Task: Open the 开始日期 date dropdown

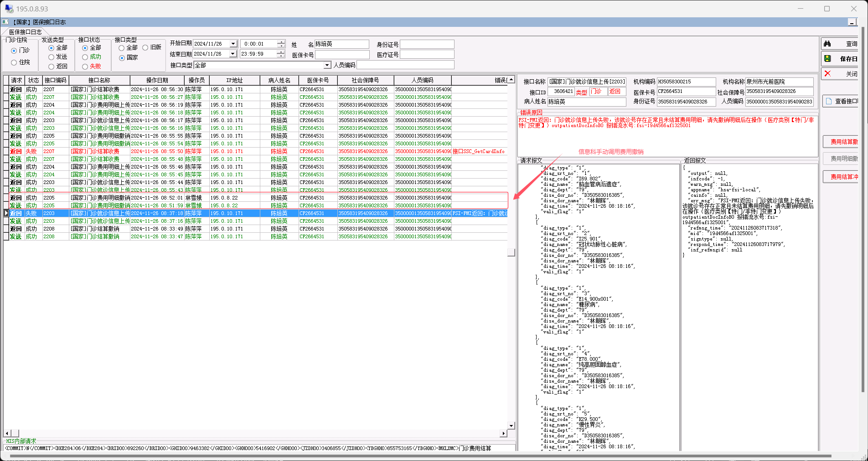Action: [233, 44]
